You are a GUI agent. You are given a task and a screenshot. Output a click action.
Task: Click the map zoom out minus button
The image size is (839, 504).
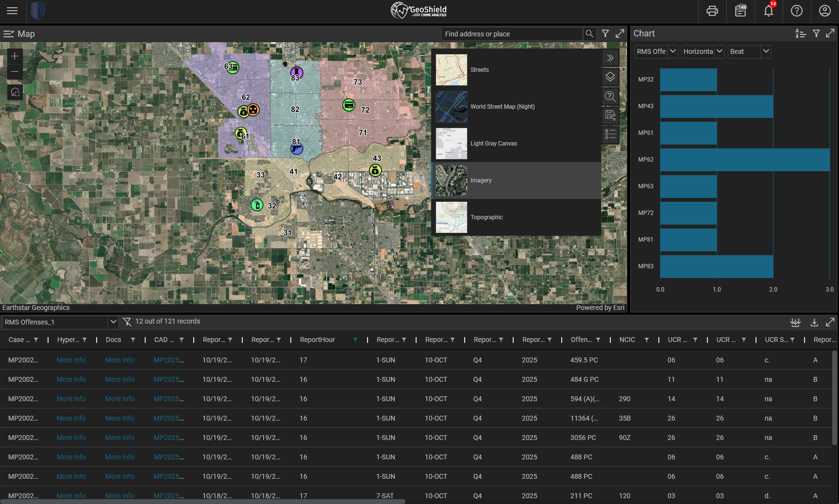point(15,72)
